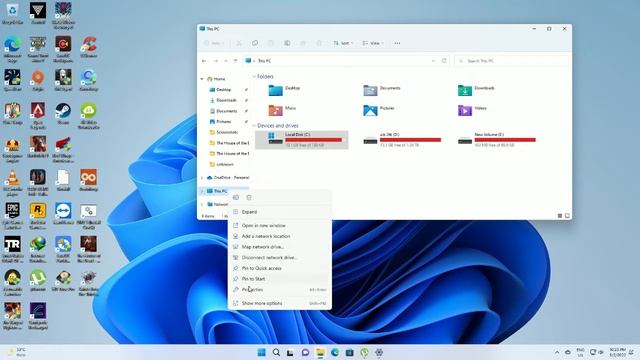Click the D: drive usage bar

410,140
